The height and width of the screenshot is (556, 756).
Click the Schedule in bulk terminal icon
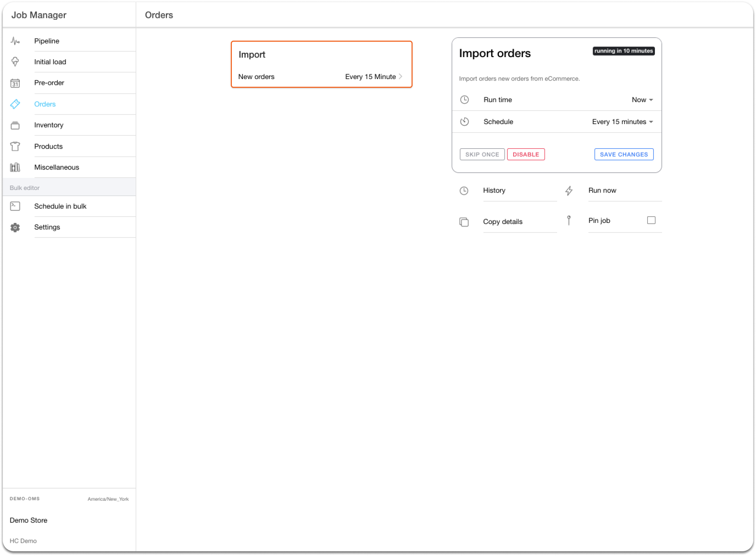point(15,206)
